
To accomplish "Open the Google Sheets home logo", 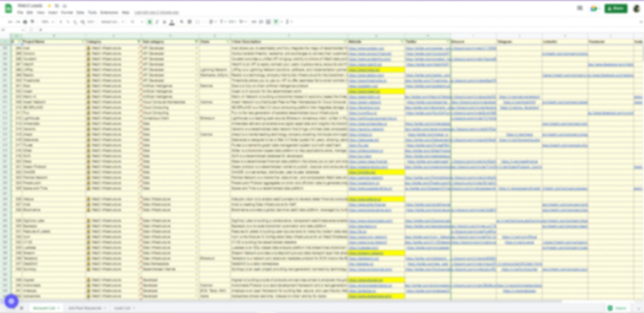I will point(9,8).
